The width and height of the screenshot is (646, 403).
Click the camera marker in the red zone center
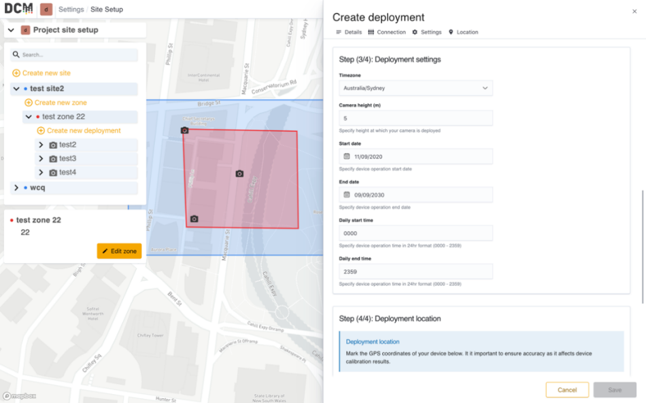coord(239,173)
